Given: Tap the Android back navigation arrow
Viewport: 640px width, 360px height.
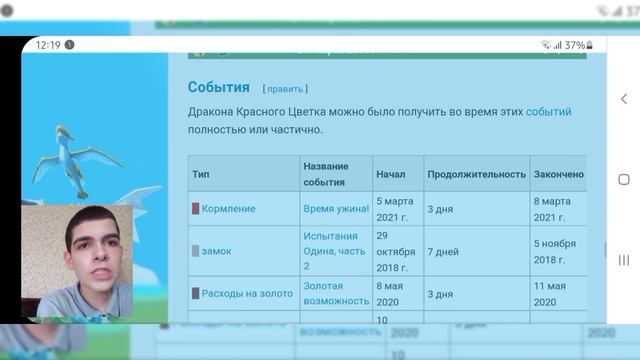Looking at the screenshot, I should coord(624,99).
